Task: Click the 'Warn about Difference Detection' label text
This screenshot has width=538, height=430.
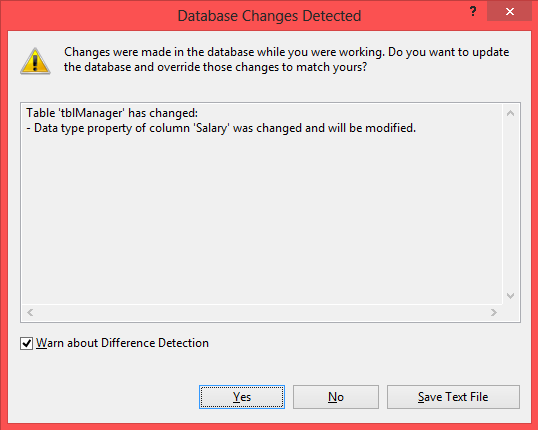Action: (x=122, y=343)
